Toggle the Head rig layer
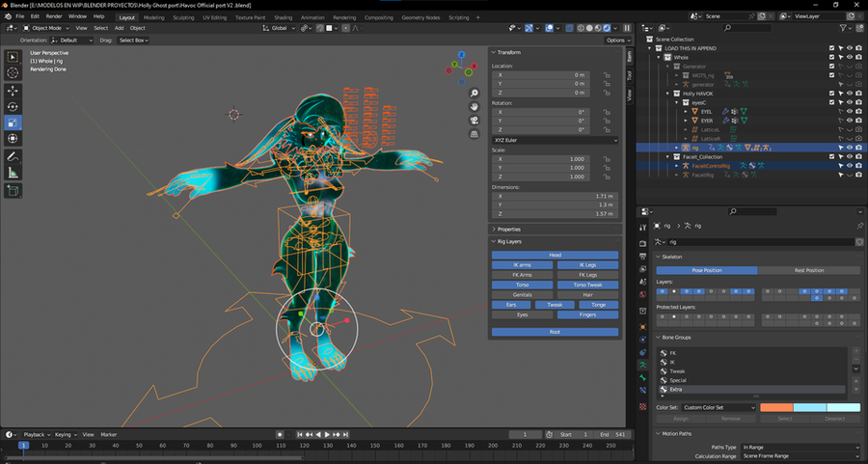Image resolution: width=868 pixels, height=464 pixels. click(555, 256)
